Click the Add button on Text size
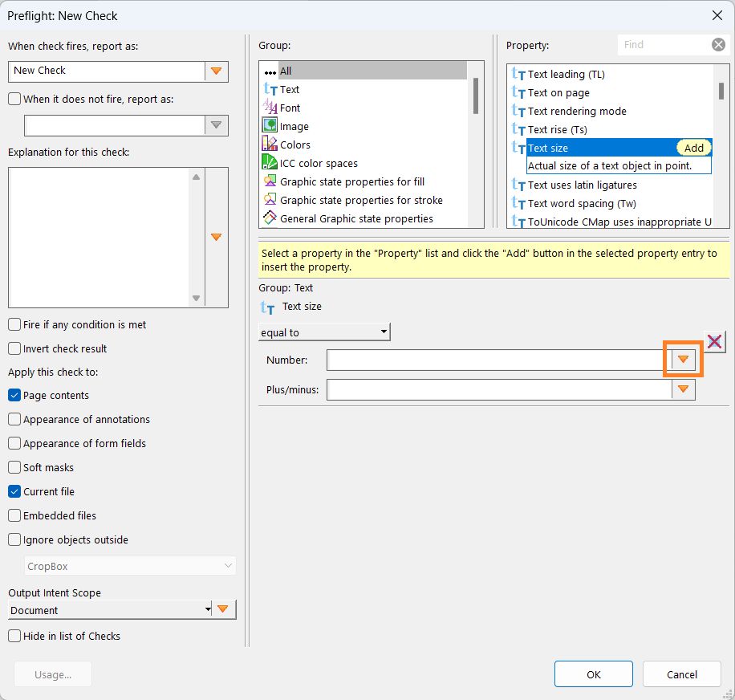Viewport: 735px width, 700px height. tap(694, 148)
